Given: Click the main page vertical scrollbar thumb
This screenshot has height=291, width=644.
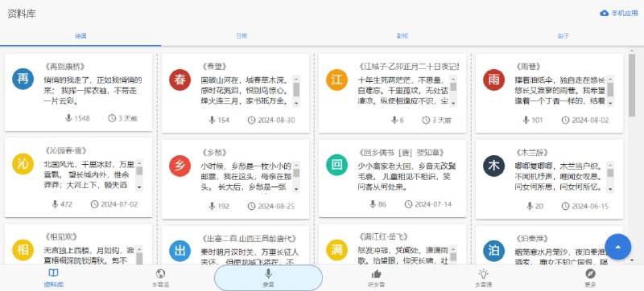Looking at the screenshot, I should pos(632,85).
